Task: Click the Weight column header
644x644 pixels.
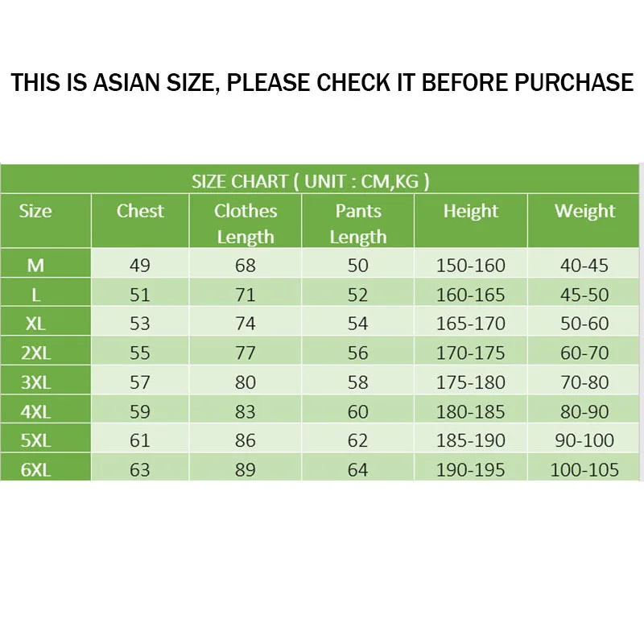Action: [x=584, y=211]
